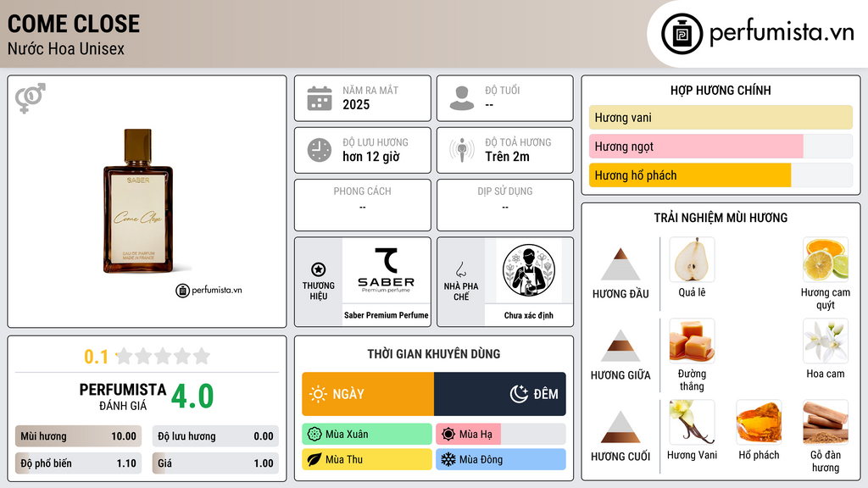This screenshot has width=868, height=488.
Task: Select the Quả lê pear note image
Action: 692,260
